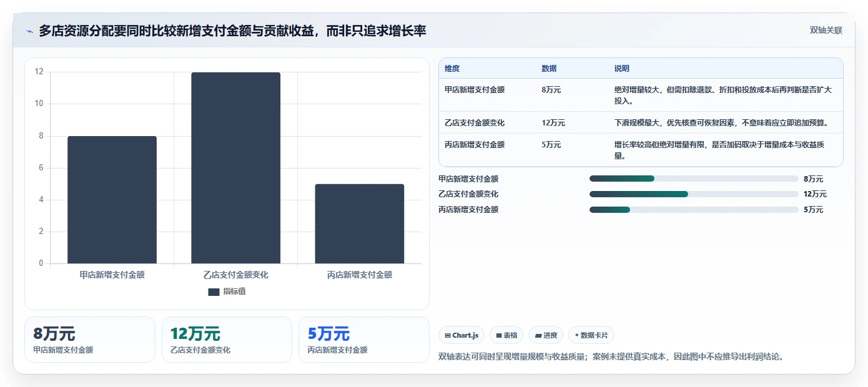Toggle the 指标值 legend swatch
The width and height of the screenshot is (868, 387).
point(214,291)
